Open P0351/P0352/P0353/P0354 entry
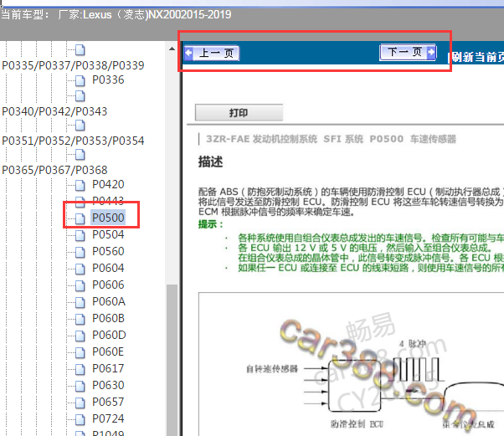The height and width of the screenshot is (436, 504). click(x=73, y=141)
